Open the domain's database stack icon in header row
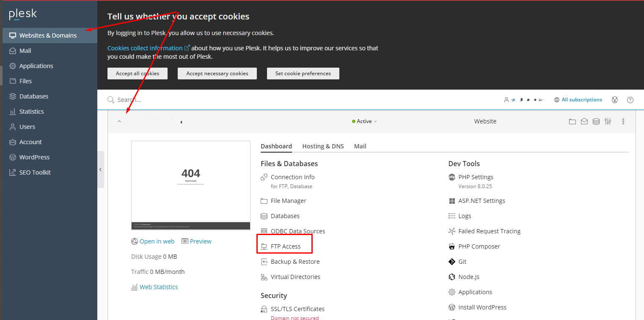The height and width of the screenshot is (320, 644). [596, 121]
